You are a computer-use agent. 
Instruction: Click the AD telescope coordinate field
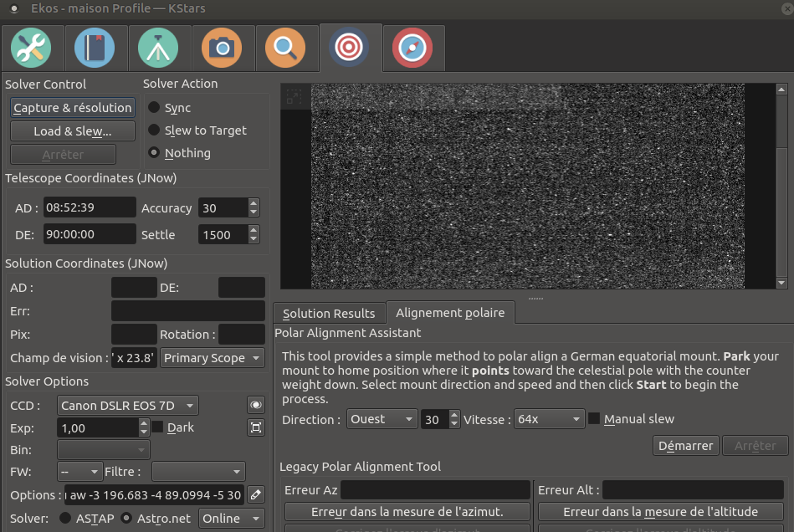90,207
